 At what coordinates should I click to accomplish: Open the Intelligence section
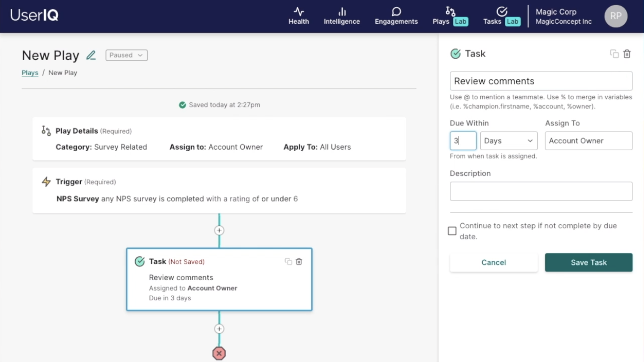[x=342, y=16]
